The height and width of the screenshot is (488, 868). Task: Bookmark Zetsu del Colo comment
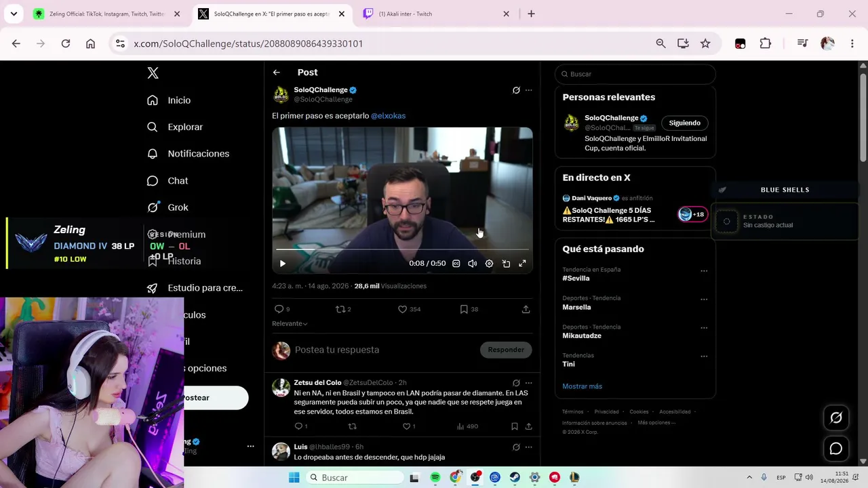point(515,426)
